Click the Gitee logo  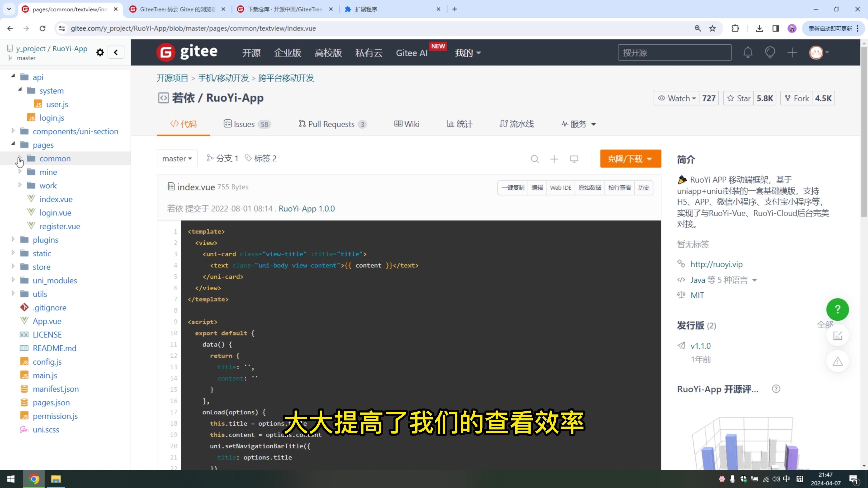pos(187,52)
